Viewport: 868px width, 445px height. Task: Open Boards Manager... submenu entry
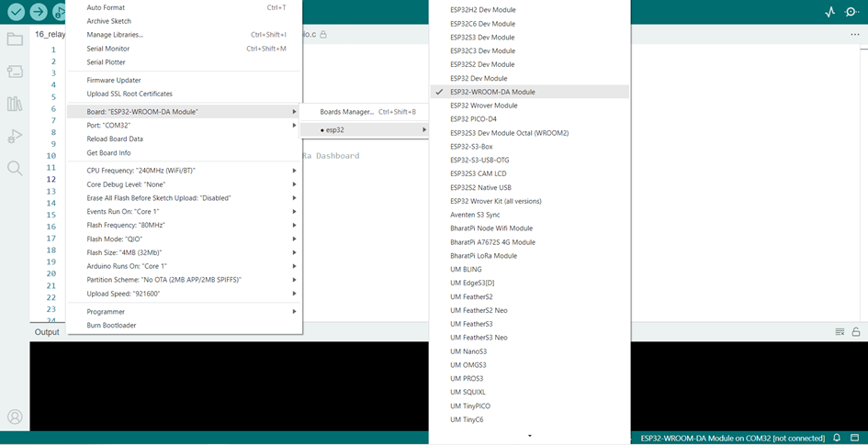point(365,112)
